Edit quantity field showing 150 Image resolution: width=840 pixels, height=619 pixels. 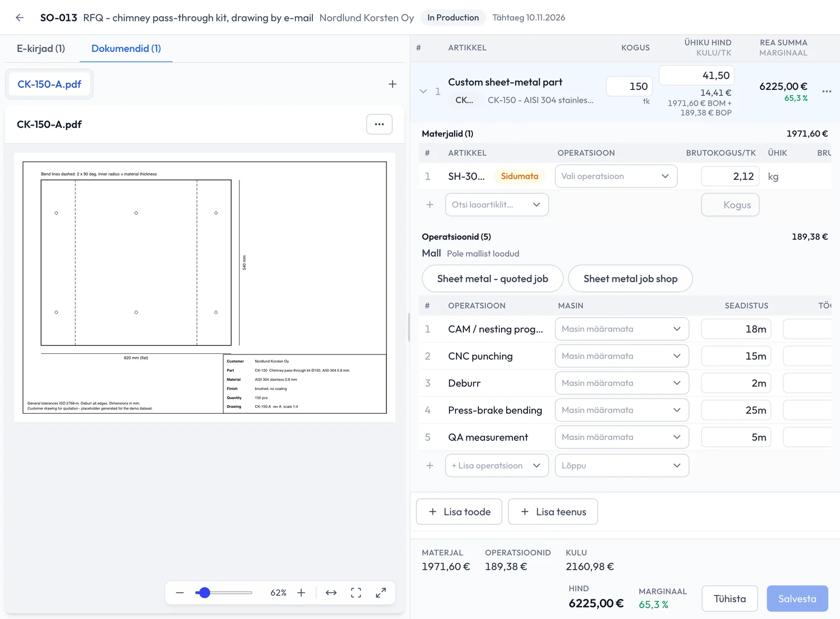(629, 86)
